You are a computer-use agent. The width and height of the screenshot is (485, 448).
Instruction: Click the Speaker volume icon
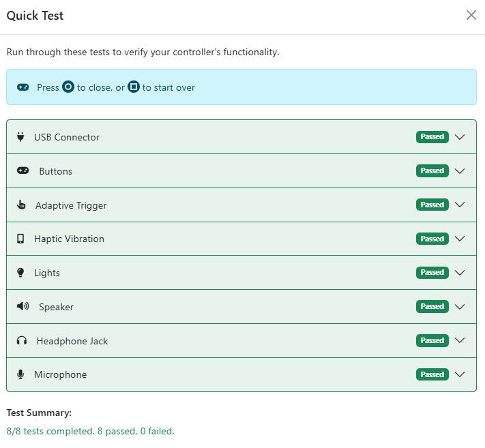point(23,307)
